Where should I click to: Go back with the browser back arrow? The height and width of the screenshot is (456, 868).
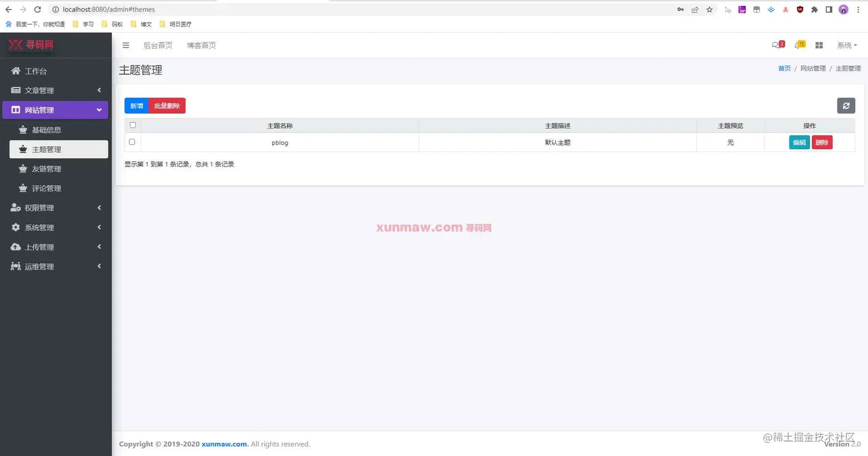coord(9,9)
